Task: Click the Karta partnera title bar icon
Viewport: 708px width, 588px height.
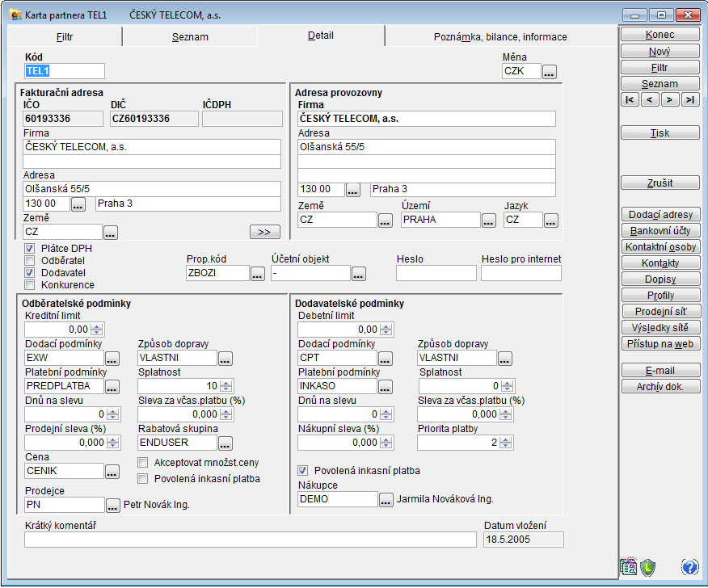Action: tap(15, 15)
